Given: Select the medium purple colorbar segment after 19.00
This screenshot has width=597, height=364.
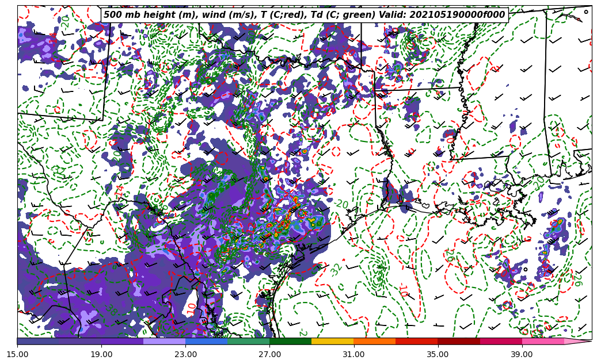Looking at the screenshot, I should pyautogui.click(x=122, y=341).
